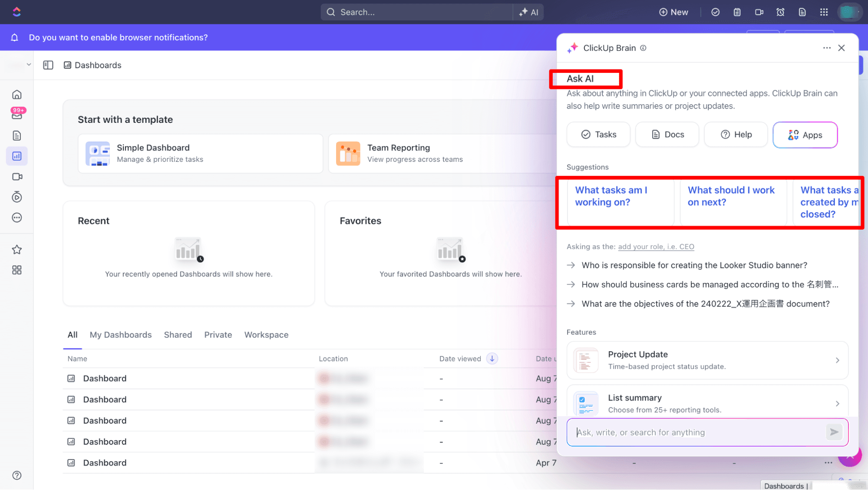Switch to the Shared tab
This screenshot has width=868, height=490.
pos(178,335)
